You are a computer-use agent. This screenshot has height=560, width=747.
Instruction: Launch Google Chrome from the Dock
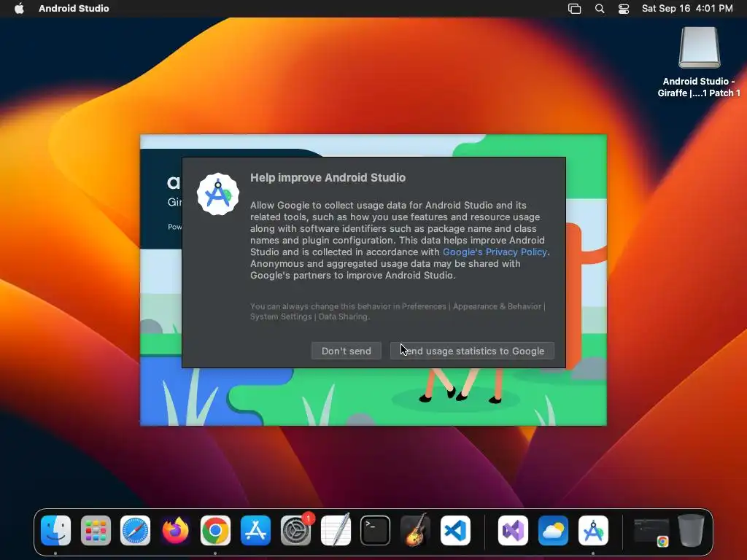215,531
